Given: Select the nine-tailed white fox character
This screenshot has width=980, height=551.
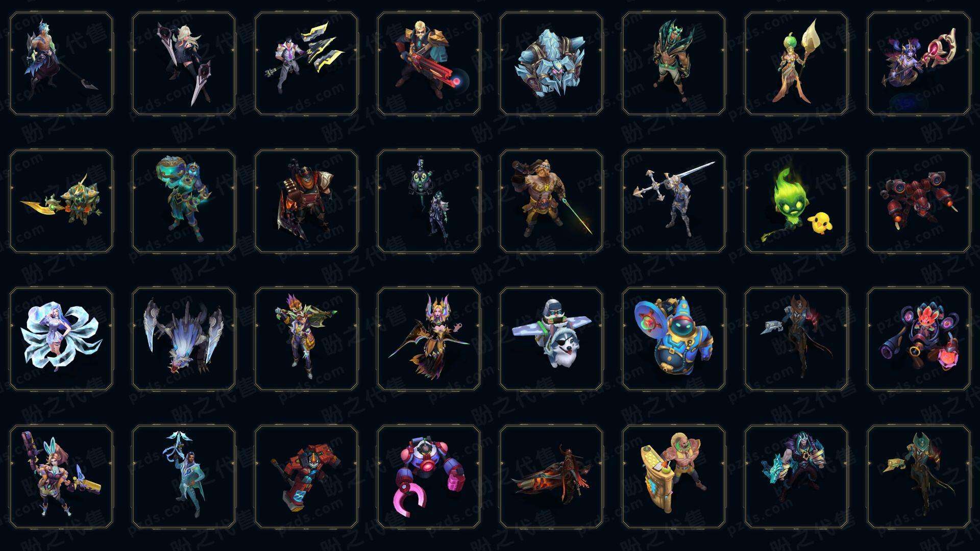Looking at the screenshot, I should pos(61,339).
